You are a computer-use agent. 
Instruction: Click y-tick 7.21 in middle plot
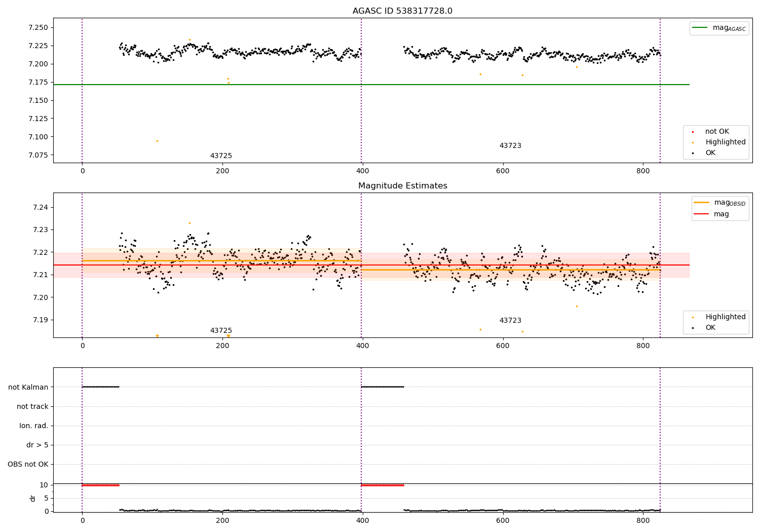(41, 275)
